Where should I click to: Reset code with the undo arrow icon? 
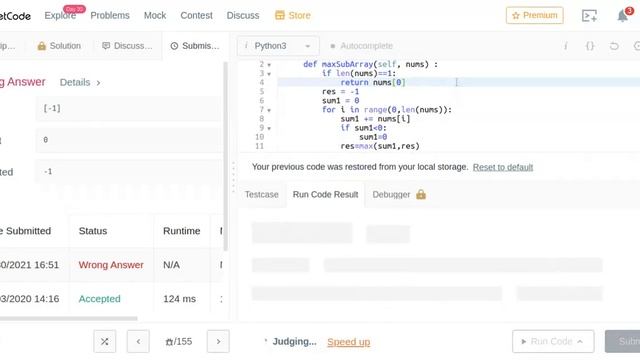[x=614, y=46]
